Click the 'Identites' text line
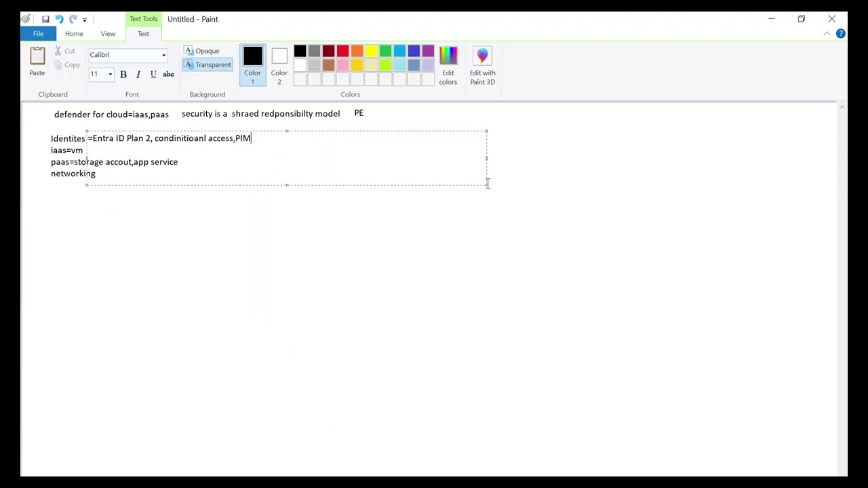The width and height of the screenshot is (868, 488). pos(68,138)
